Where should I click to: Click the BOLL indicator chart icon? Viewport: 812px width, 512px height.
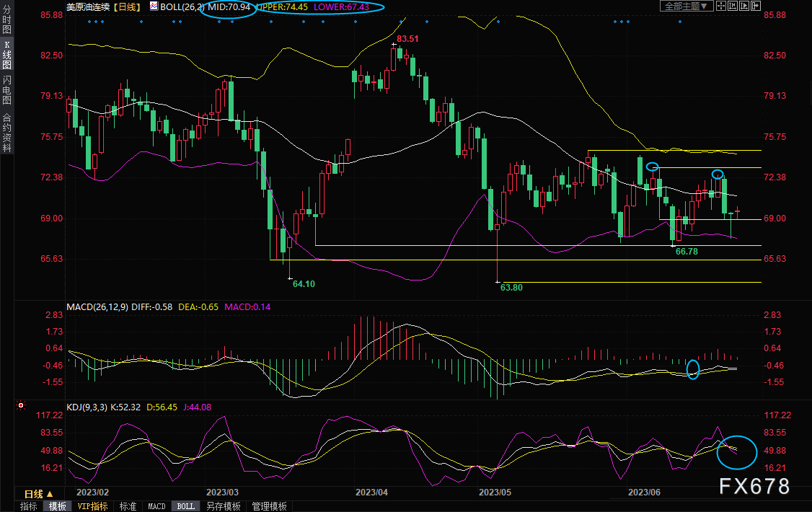coord(154,6)
